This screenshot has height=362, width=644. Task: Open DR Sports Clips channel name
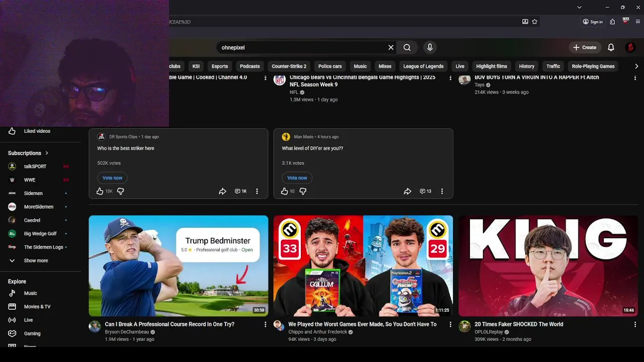(123, 137)
